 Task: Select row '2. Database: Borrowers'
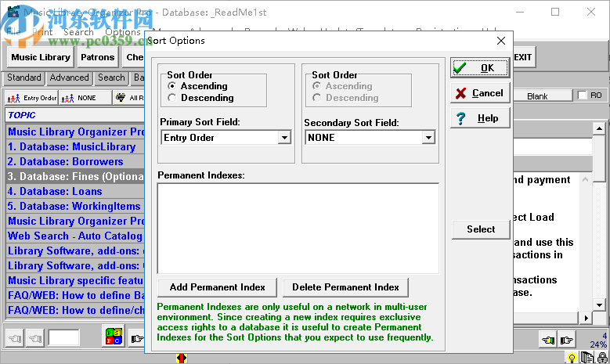pyautogui.click(x=75, y=162)
